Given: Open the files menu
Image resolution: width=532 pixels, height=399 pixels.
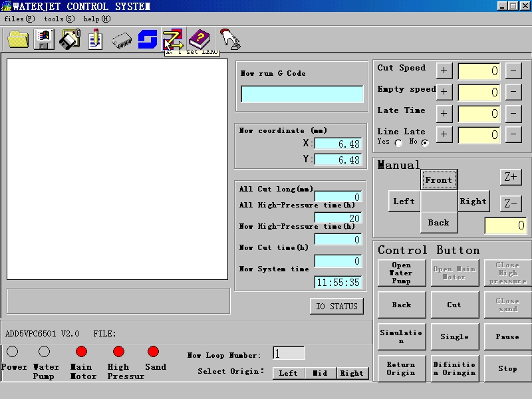Looking at the screenshot, I should [x=19, y=19].
